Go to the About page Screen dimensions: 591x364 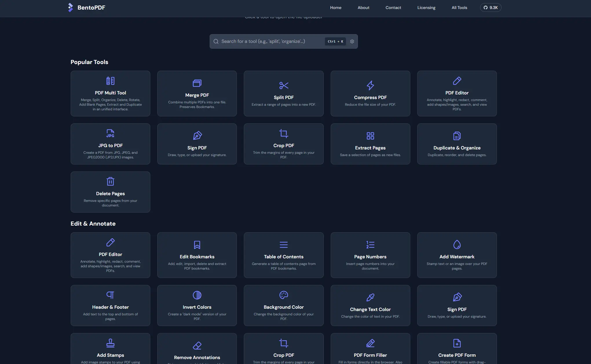click(x=363, y=8)
